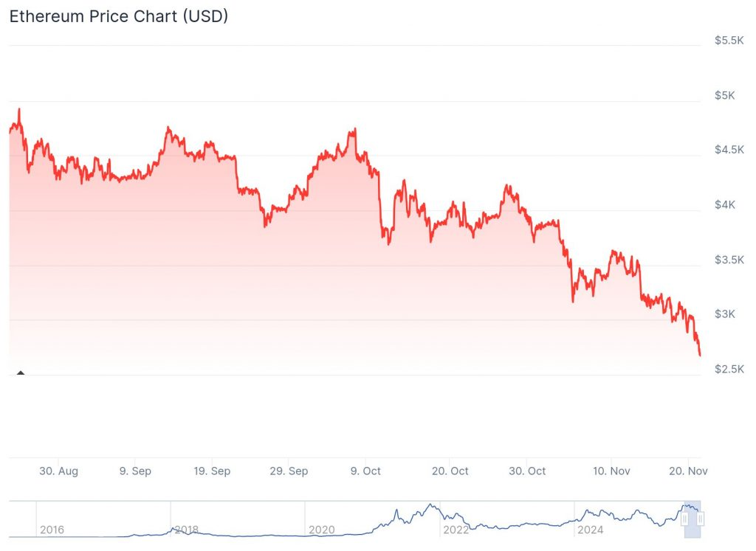Viewport: 756px width, 551px height.
Task: Click the 2018 label in navigator
Action: [186, 530]
